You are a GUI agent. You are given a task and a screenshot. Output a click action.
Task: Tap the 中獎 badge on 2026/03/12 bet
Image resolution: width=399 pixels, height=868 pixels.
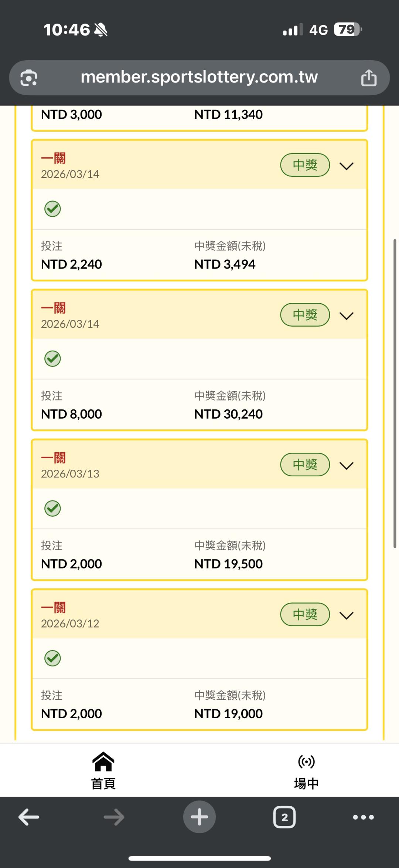tap(305, 614)
